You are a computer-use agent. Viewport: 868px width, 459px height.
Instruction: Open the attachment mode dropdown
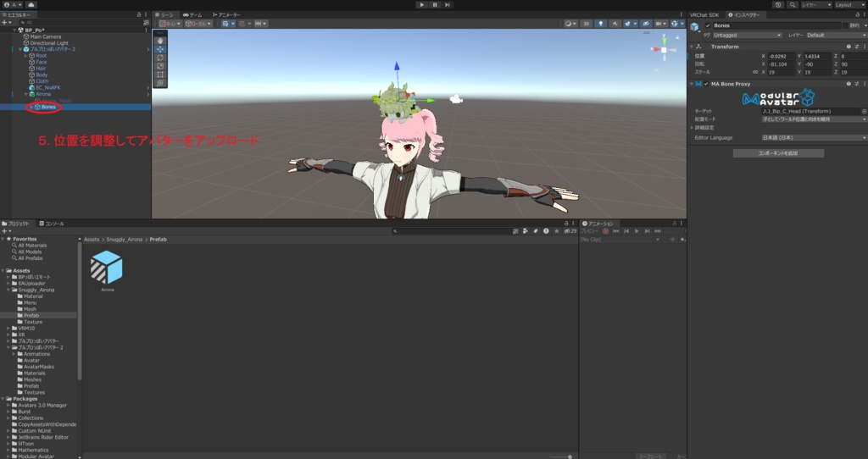[815, 119]
